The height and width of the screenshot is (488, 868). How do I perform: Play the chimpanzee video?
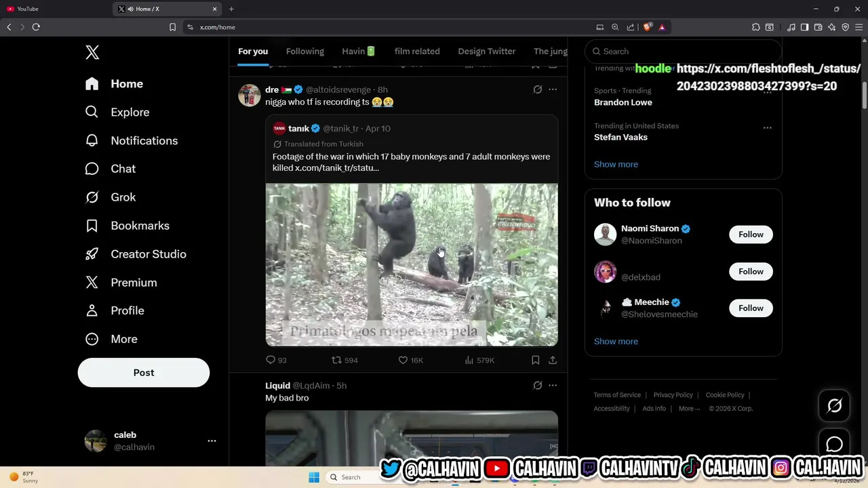412,265
